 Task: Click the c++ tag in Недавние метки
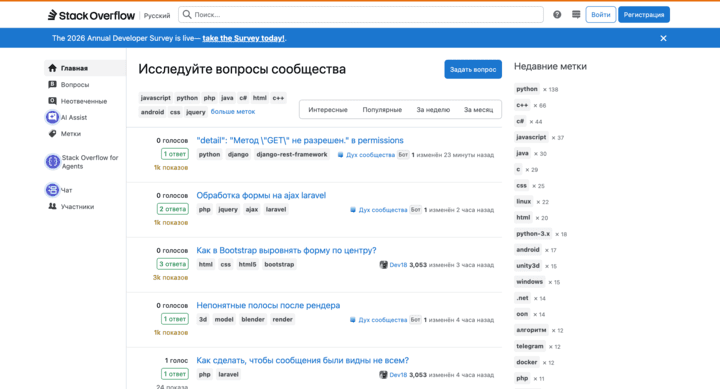click(522, 105)
